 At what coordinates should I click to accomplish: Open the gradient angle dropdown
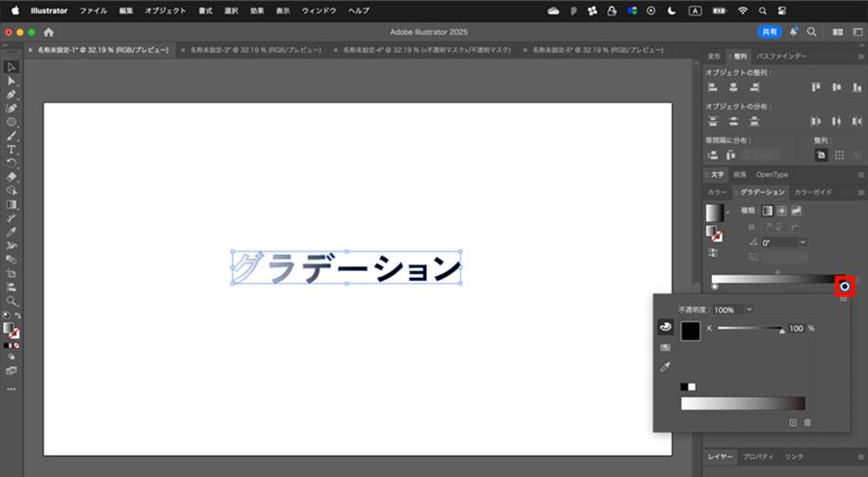coord(803,242)
